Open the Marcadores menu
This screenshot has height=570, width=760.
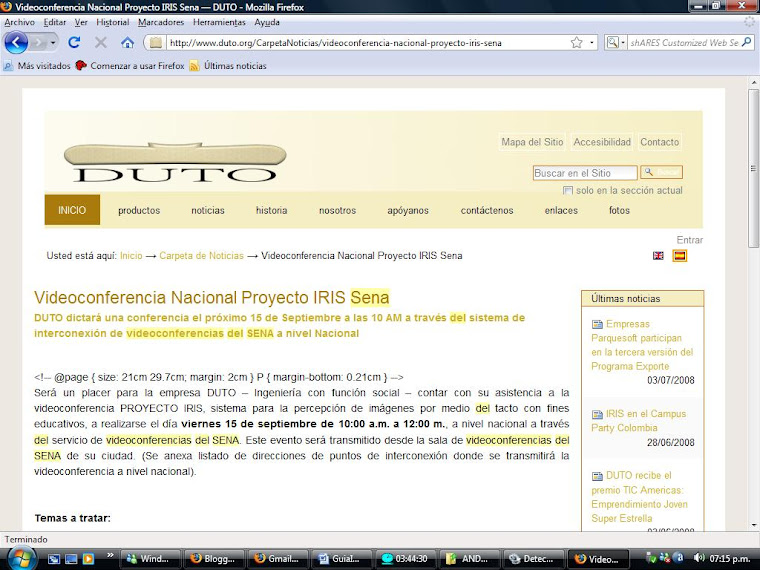click(161, 22)
